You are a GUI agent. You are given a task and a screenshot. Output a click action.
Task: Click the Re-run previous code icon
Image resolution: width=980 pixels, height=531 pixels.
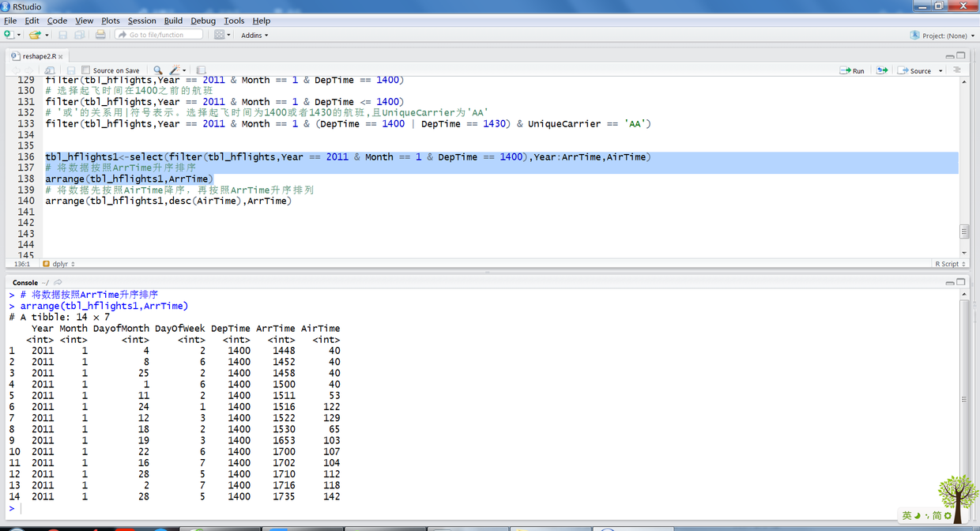click(882, 70)
